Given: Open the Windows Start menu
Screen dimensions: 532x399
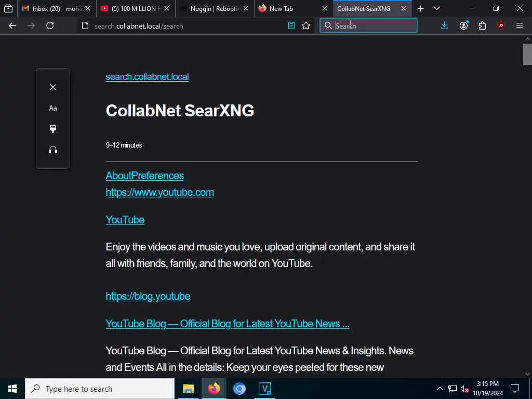Looking at the screenshot, I should tap(12, 389).
